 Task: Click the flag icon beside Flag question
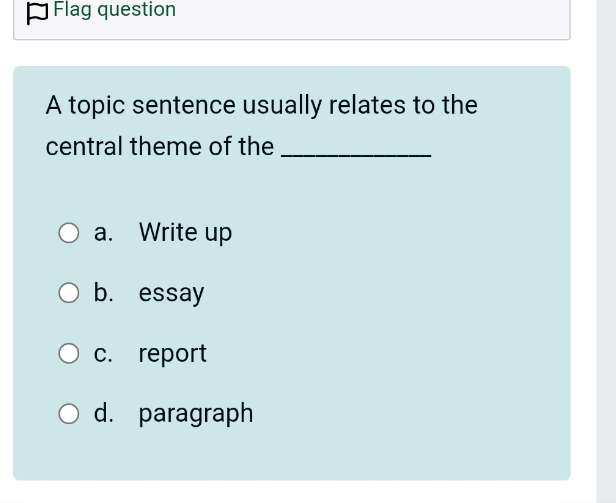point(37,13)
